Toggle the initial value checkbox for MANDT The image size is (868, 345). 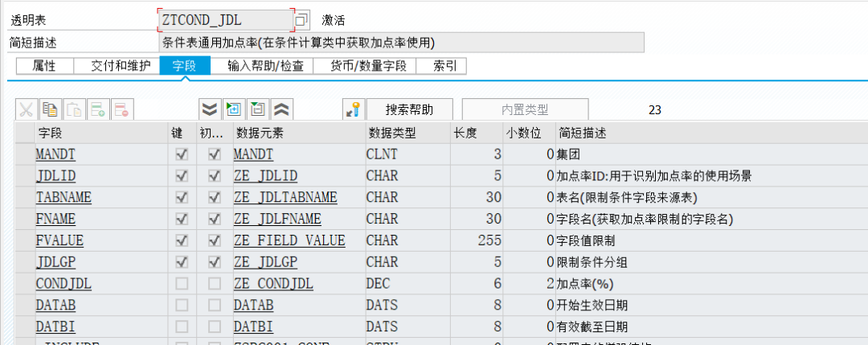(x=215, y=154)
